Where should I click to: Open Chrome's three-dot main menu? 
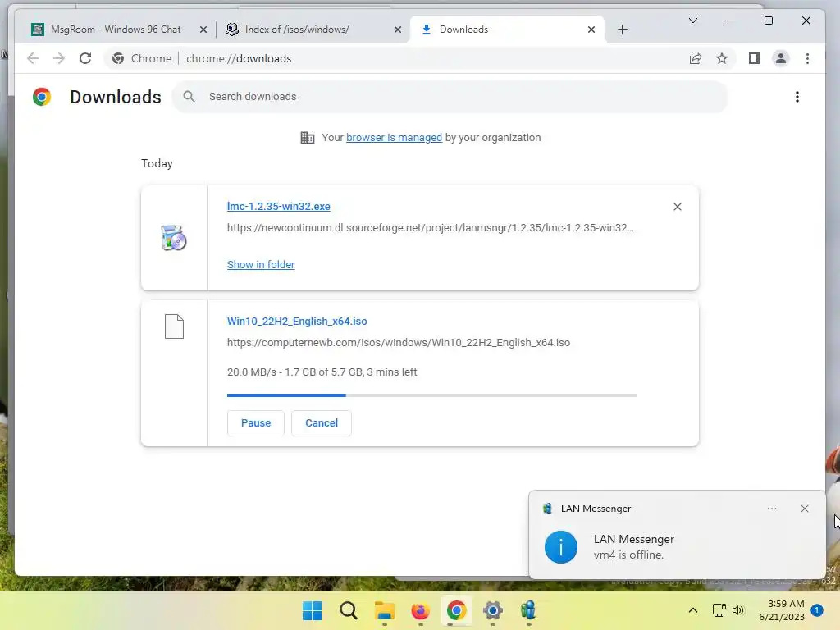coord(807,58)
